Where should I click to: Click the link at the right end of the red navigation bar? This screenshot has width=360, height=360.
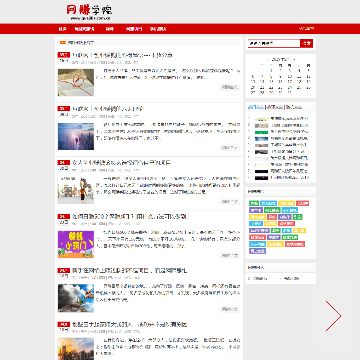tap(306, 29)
